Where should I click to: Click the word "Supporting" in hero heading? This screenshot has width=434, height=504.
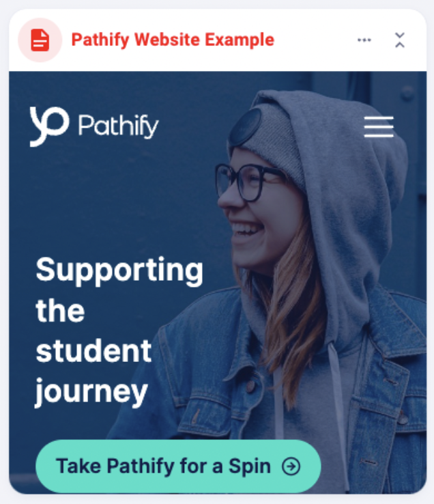pos(119,270)
